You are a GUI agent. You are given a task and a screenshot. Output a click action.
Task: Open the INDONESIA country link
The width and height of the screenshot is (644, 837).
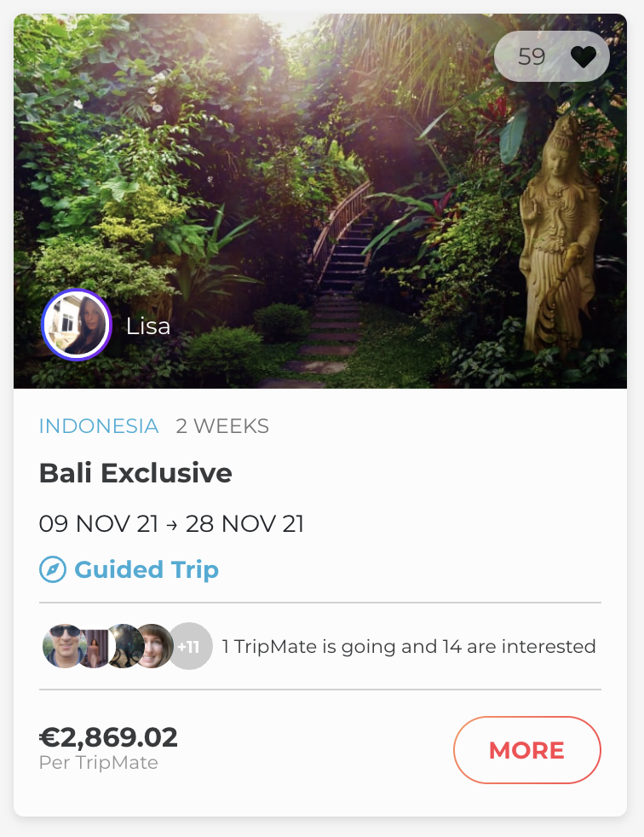pyautogui.click(x=99, y=426)
